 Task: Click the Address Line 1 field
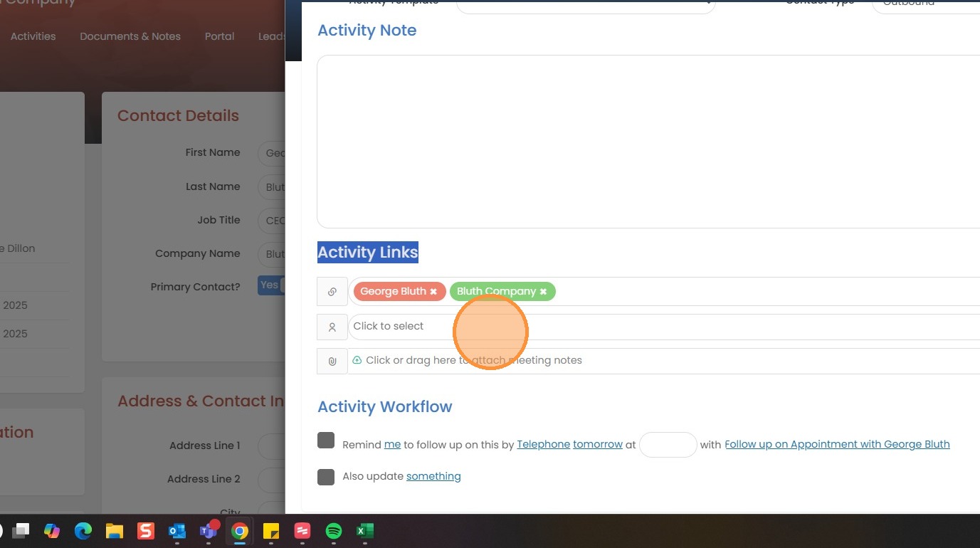271,446
